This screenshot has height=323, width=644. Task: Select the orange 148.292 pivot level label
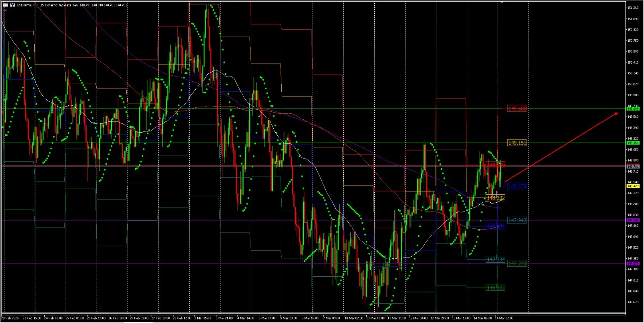[x=495, y=198]
